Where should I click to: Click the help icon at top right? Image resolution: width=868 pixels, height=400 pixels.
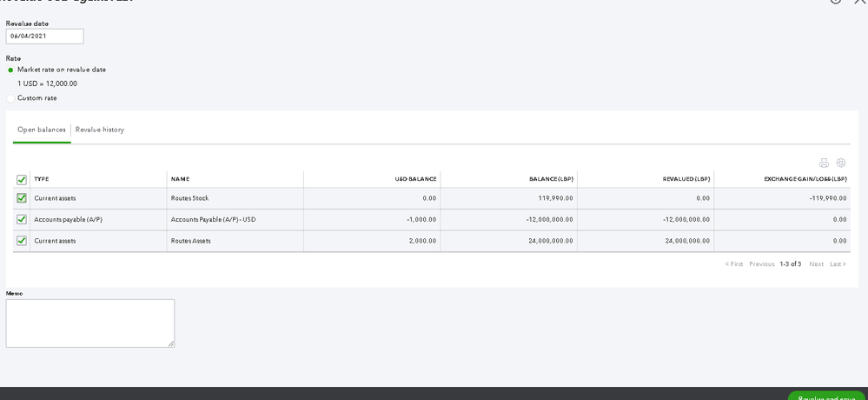pos(836,2)
